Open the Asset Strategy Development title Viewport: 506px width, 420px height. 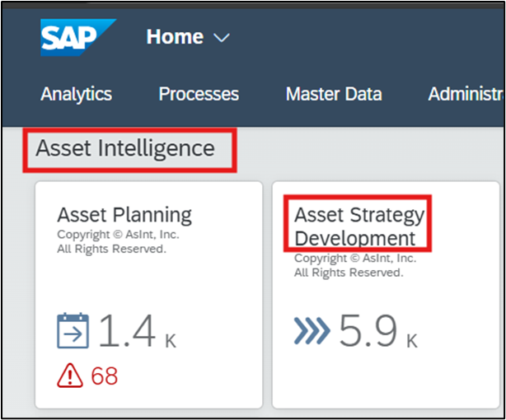358,226
